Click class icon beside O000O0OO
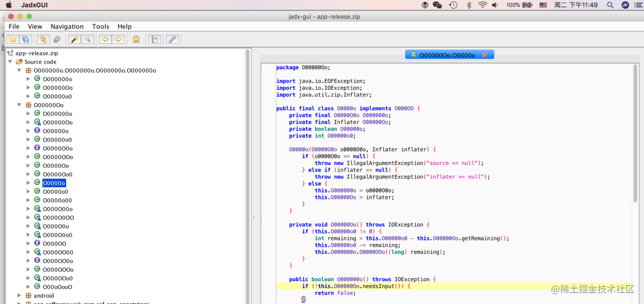The height and width of the screenshot is (304, 644). point(37,217)
